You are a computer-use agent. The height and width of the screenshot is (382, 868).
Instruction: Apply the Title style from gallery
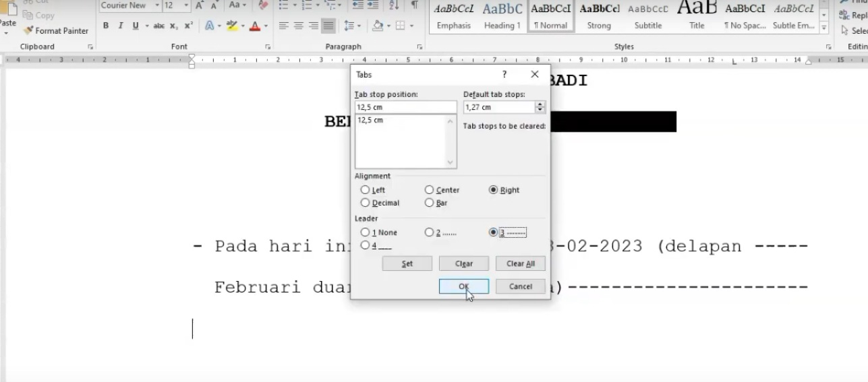(697, 16)
